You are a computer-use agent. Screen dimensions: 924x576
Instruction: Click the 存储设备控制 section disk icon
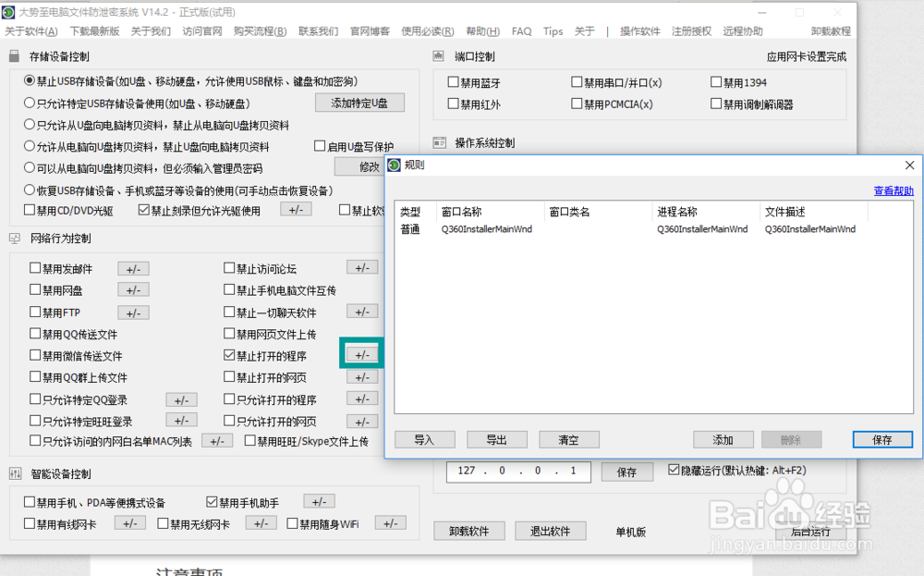14,54
